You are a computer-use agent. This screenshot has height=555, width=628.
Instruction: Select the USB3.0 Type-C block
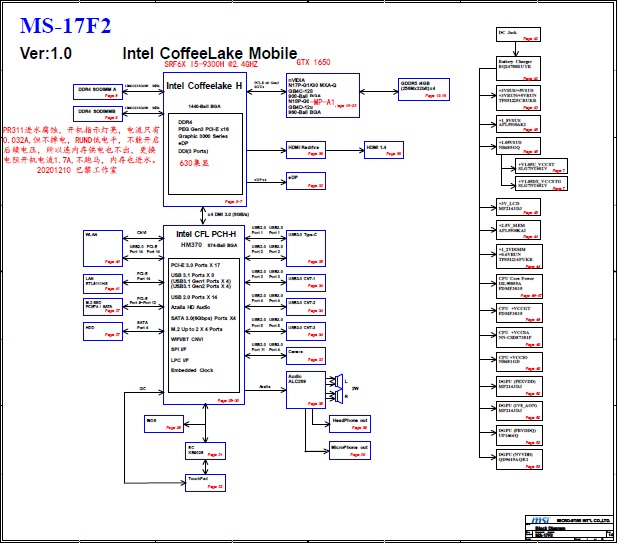[x=306, y=248]
